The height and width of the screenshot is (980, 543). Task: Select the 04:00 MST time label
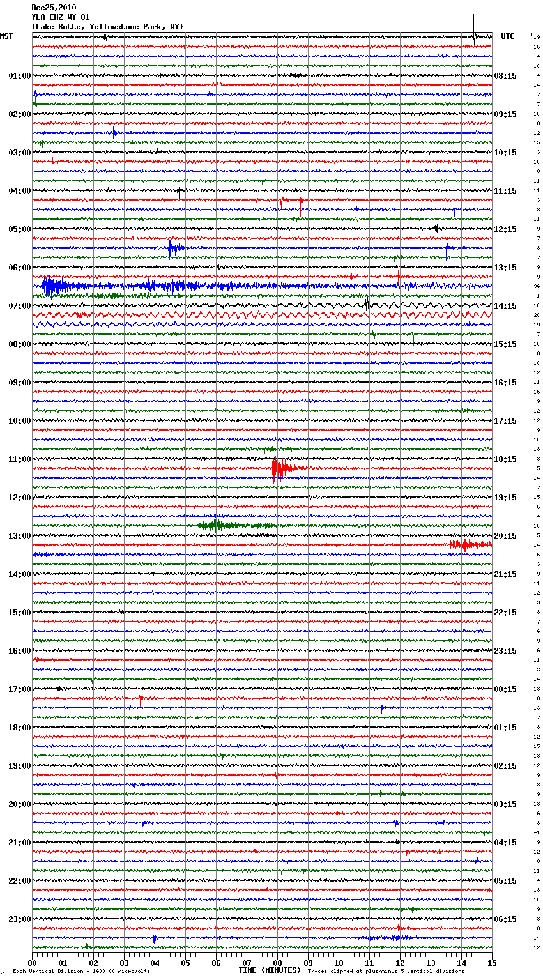20,191
